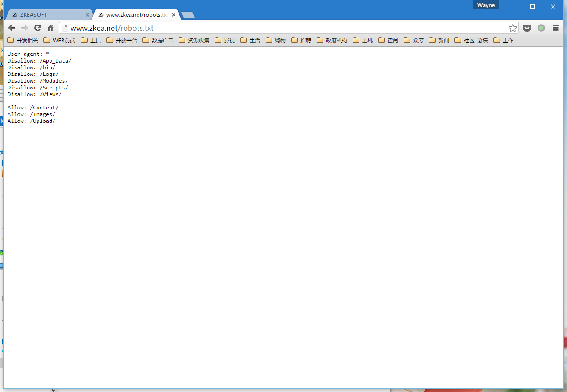The image size is (567, 392).
Task: Open the 招聘 bookmark folder
Action: (301, 40)
